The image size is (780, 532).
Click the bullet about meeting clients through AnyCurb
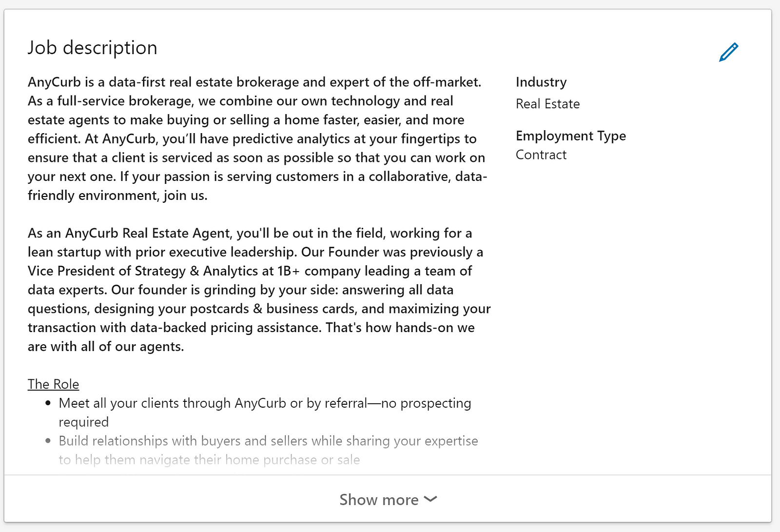click(265, 413)
